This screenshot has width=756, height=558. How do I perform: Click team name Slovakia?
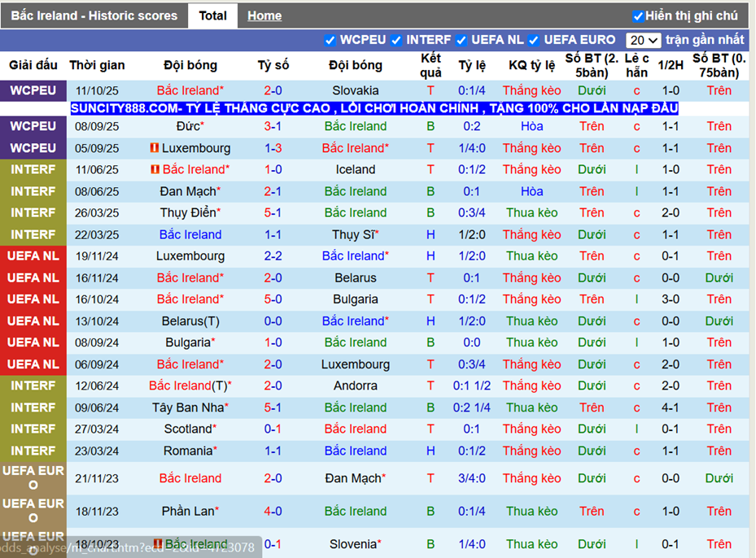pos(356,90)
